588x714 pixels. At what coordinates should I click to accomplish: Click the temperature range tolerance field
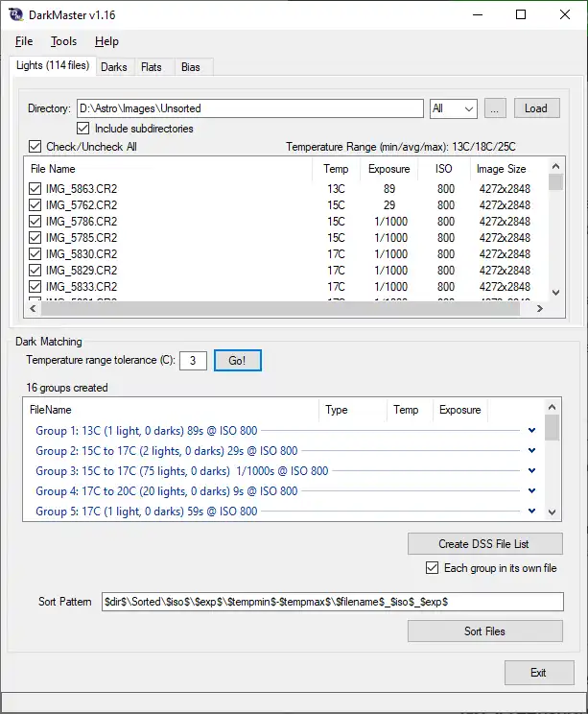[x=193, y=361]
